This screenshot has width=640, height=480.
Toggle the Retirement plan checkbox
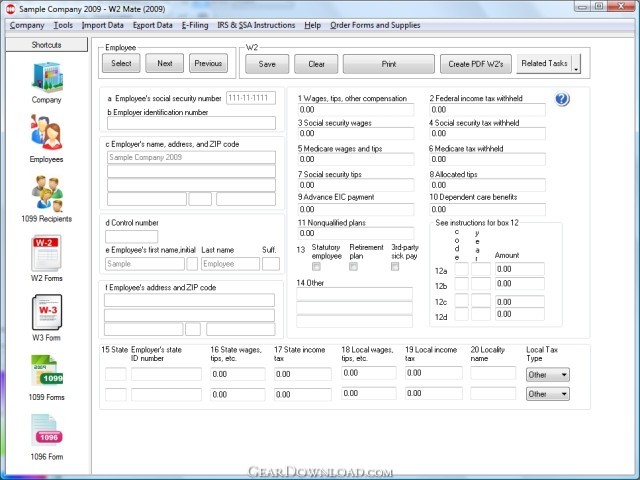pos(353,267)
